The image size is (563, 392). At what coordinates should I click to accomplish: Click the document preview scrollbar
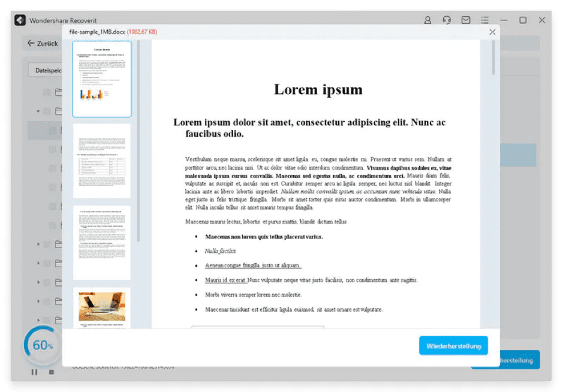[493, 58]
